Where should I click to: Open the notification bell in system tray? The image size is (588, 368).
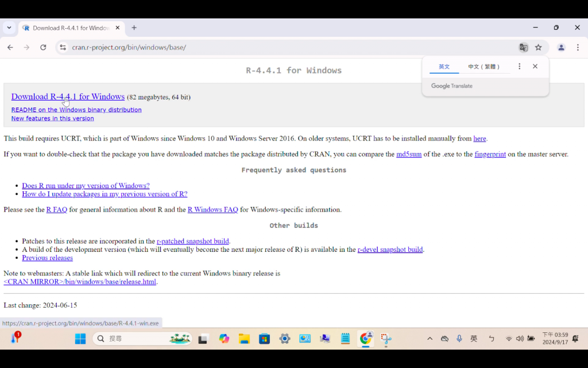575,339
